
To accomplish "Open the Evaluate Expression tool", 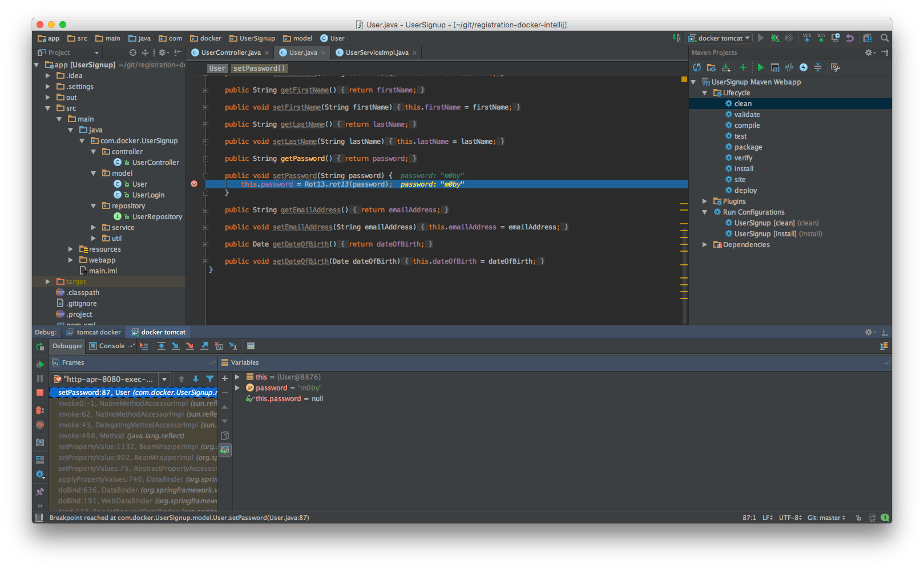I will tap(251, 346).
